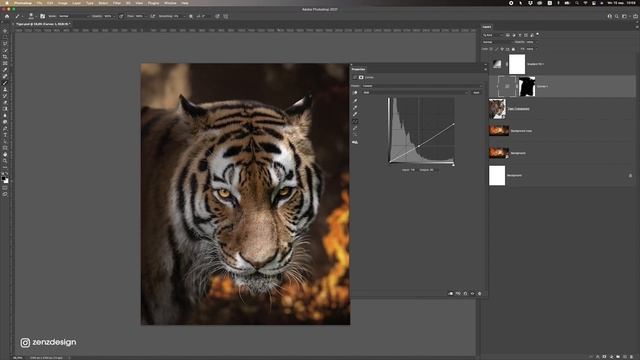This screenshot has height=360, width=640.
Task: Click the Home icon in options bar
Action: (x=7, y=16)
